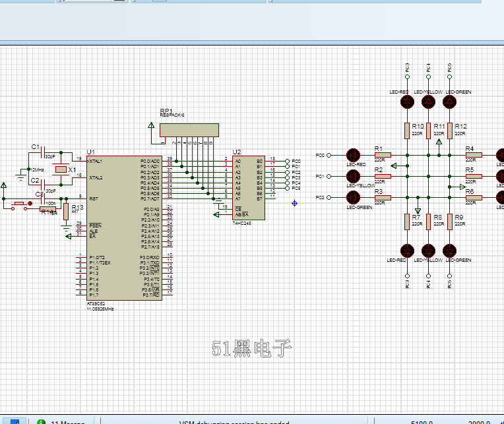Select resistor R13 near the RST pin

pos(66,212)
